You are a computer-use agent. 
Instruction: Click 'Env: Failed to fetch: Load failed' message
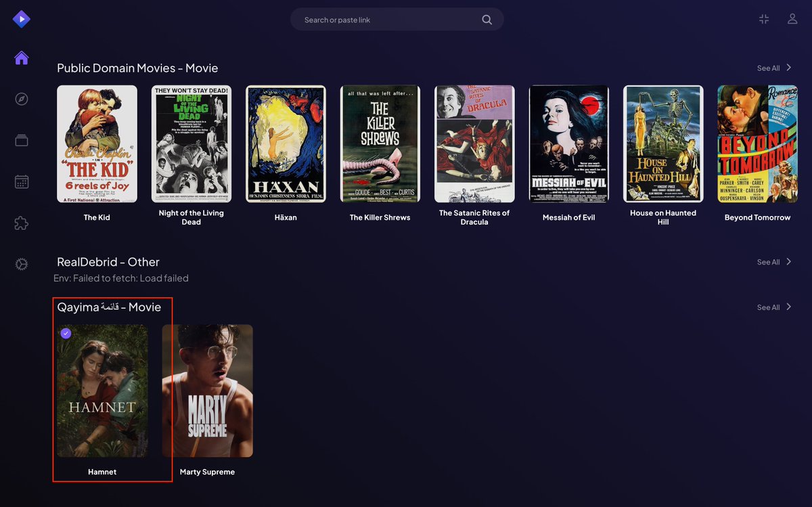click(x=121, y=278)
